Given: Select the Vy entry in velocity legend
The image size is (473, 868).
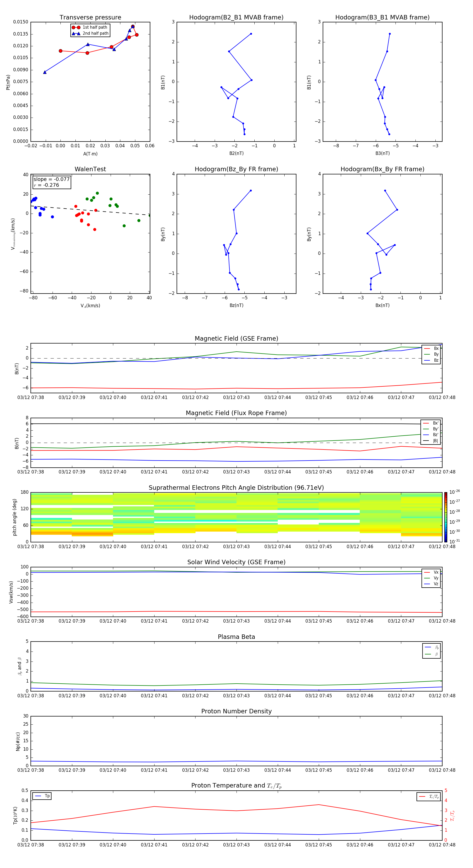Looking at the screenshot, I should [x=431, y=578].
